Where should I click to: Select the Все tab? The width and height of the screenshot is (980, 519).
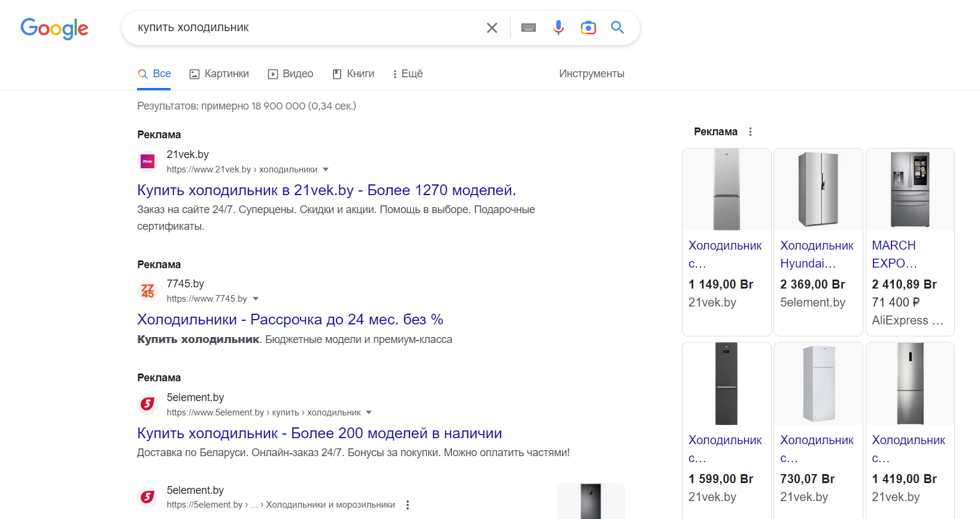click(x=154, y=74)
